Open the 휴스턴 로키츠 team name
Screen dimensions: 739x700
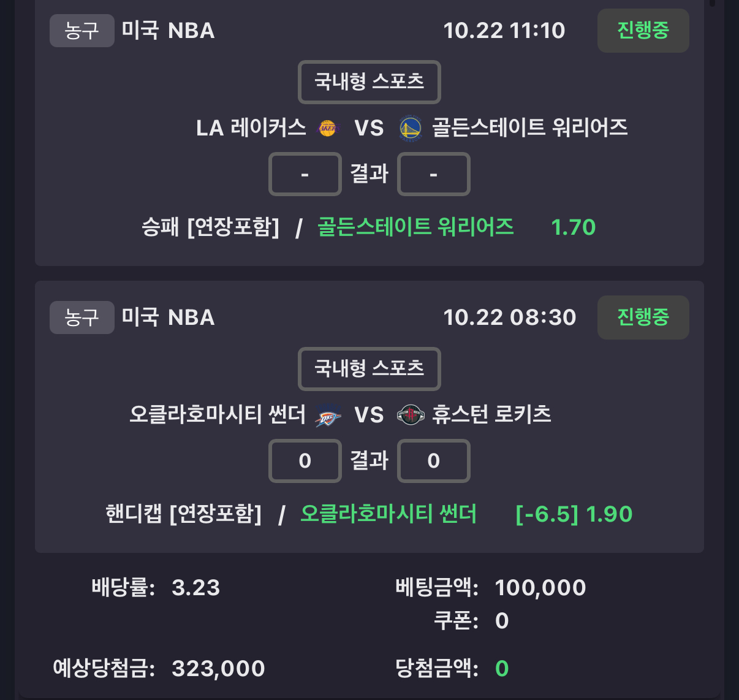[491, 415]
